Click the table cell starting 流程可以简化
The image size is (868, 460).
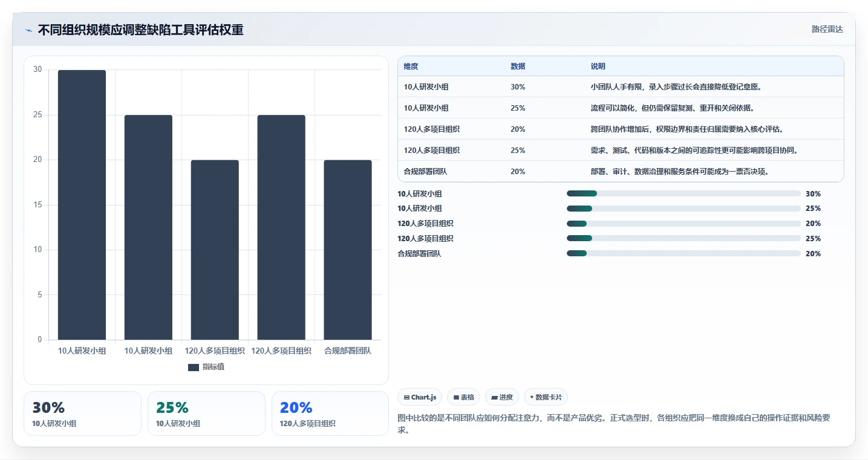tap(714, 108)
